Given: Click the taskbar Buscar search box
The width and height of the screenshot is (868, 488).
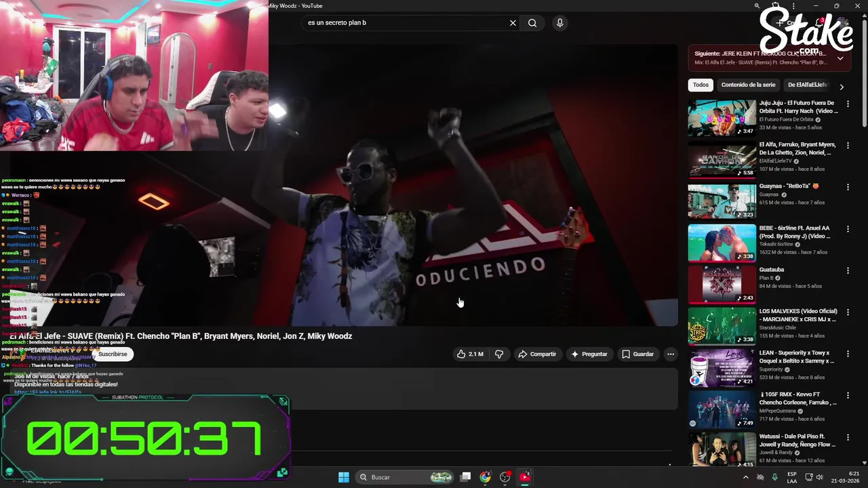Looking at the screenshot, I should 405,477.
